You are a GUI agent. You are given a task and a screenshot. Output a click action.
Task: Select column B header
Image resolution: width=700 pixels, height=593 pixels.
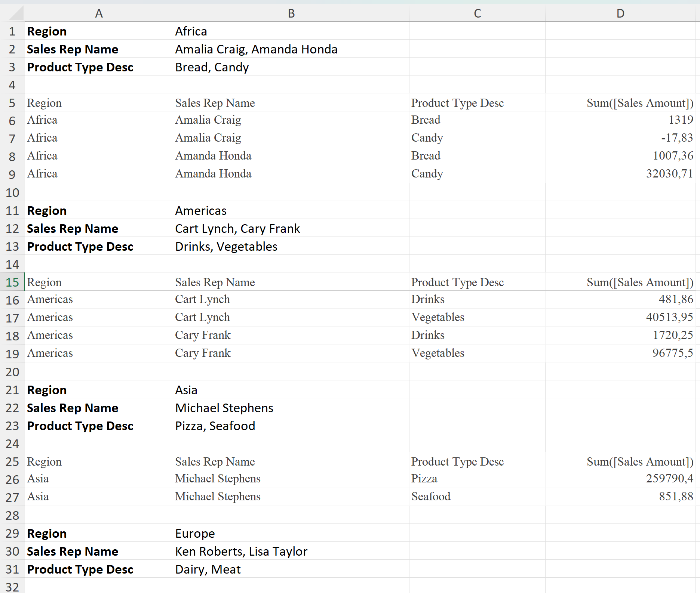tap(291, 13)
